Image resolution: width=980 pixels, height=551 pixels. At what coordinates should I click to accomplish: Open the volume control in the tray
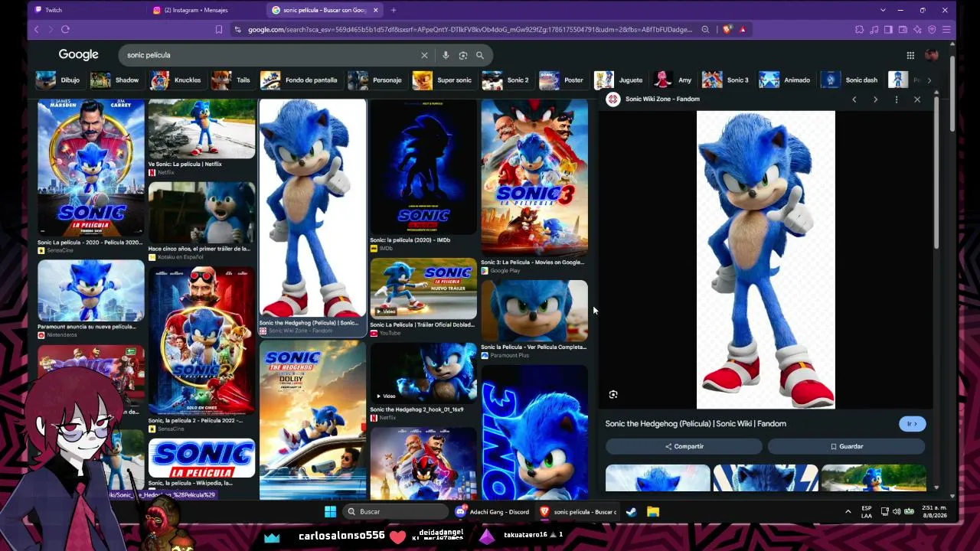click(x=897, y=511)
